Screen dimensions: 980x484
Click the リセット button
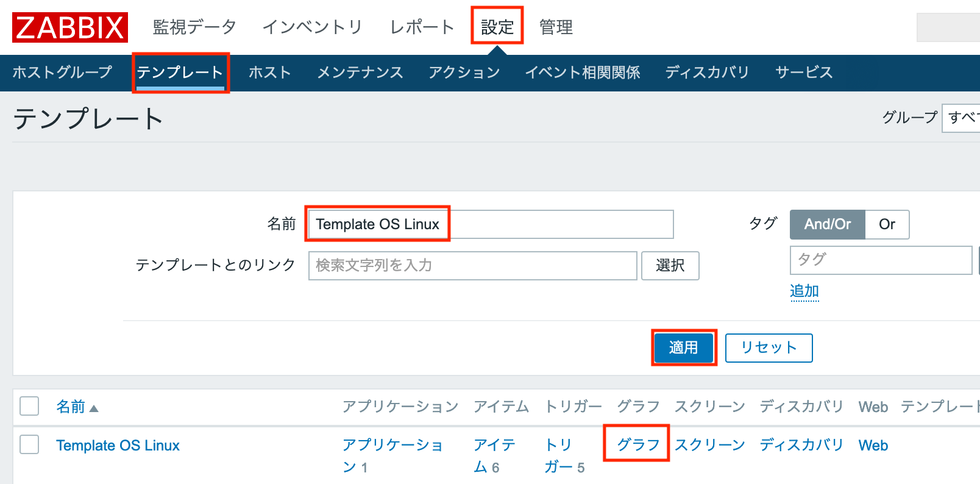[769, 347]
